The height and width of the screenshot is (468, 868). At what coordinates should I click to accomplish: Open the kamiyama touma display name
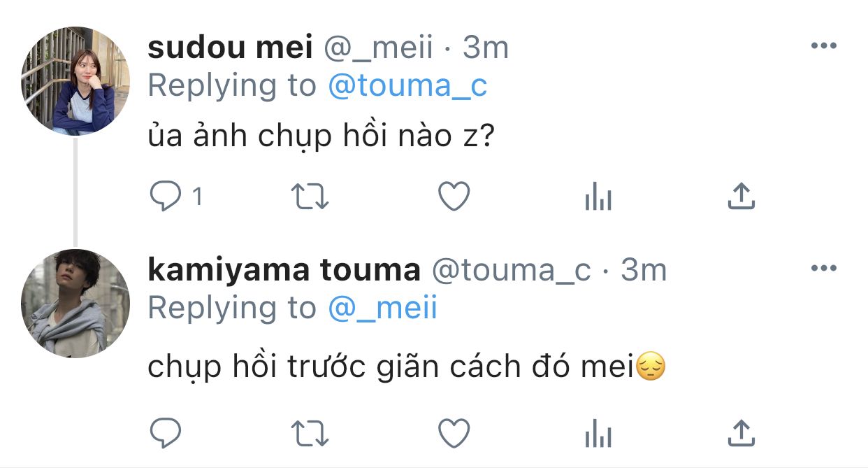[284, 270]
